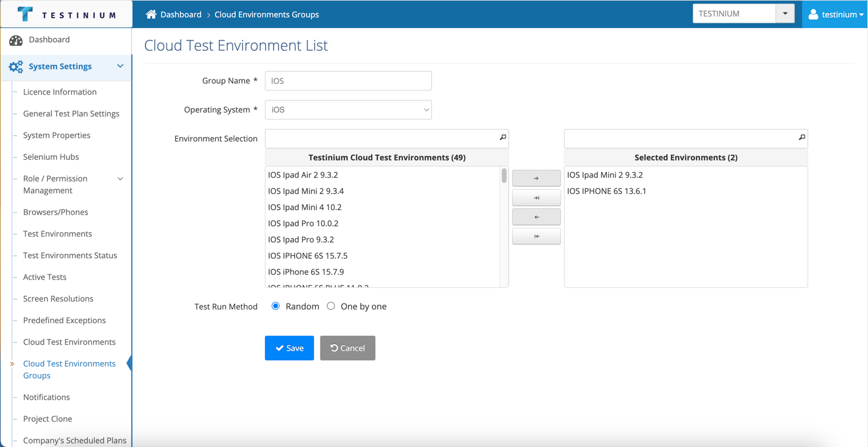View Active Tests
The height and width of the screenshot is (447, 868).
[45, 277]
